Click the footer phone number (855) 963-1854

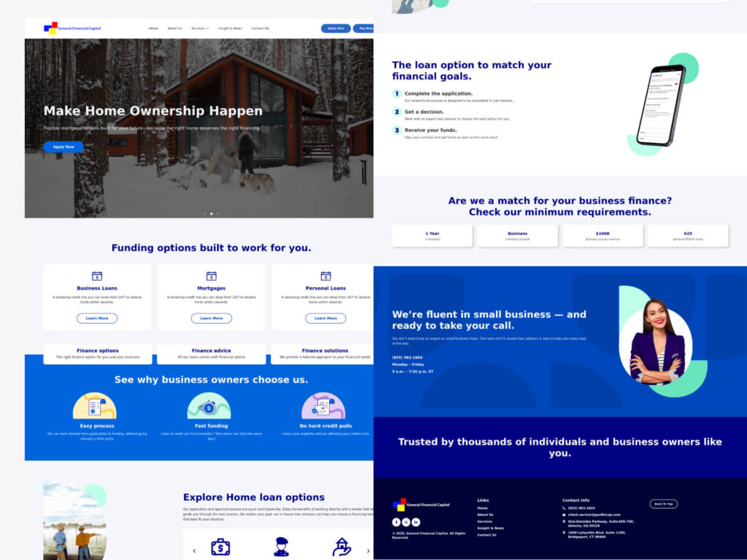tap(581, 508)
